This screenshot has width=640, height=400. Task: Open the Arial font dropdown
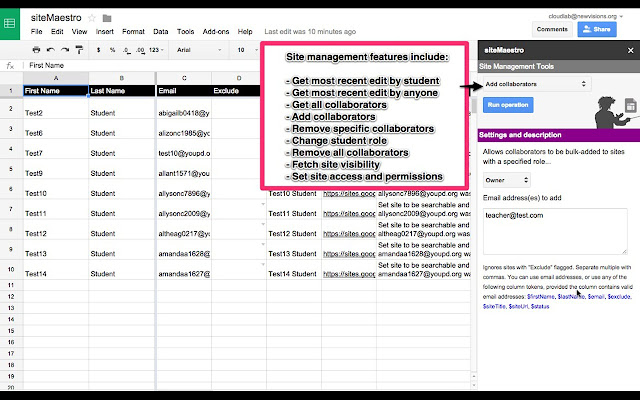199,50
